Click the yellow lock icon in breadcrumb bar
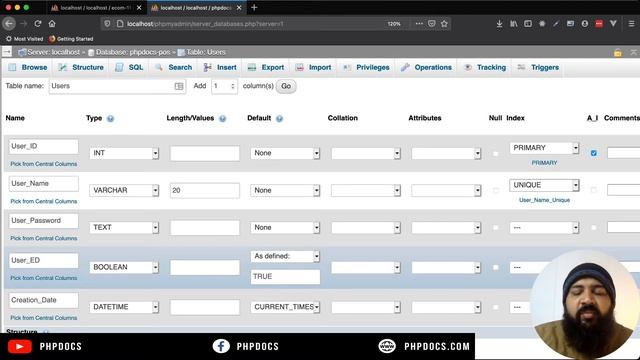 (x=618, y=52)
